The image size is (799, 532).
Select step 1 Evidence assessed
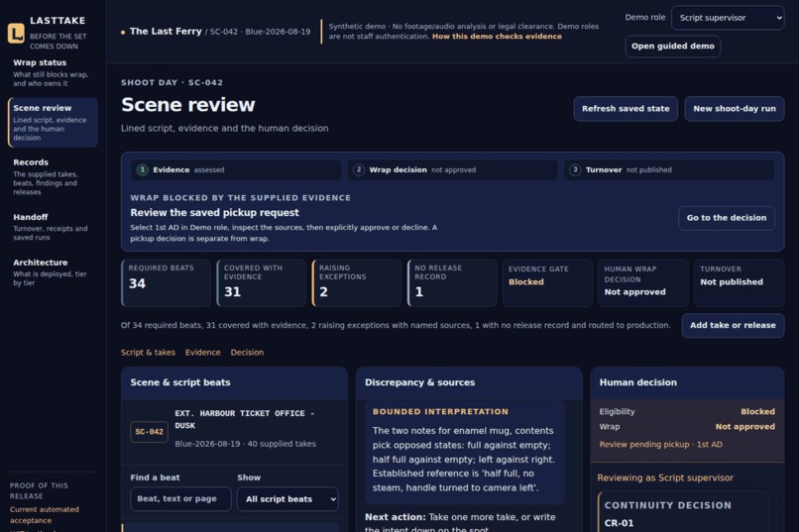(236, 170)
